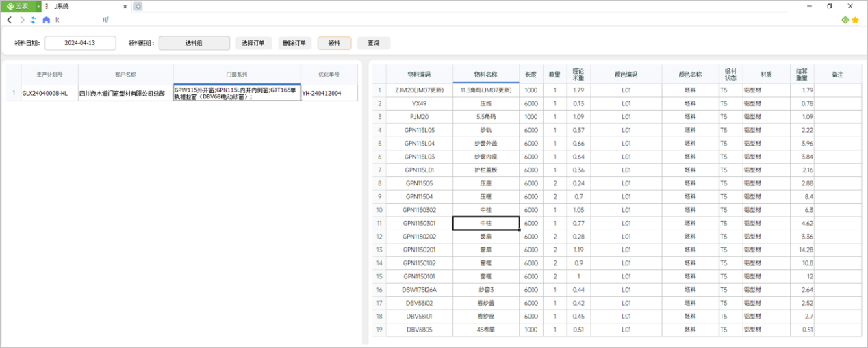868x348 pixels.
Task: Click the green diamond icon at top right
Action: [x=845, y=20]
